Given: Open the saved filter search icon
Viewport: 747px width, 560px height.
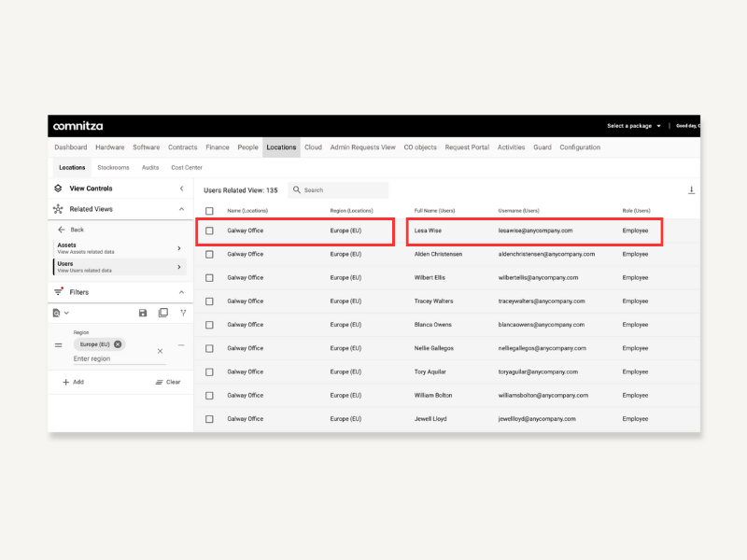Looking at the screenshot, I should pos(56,313).
